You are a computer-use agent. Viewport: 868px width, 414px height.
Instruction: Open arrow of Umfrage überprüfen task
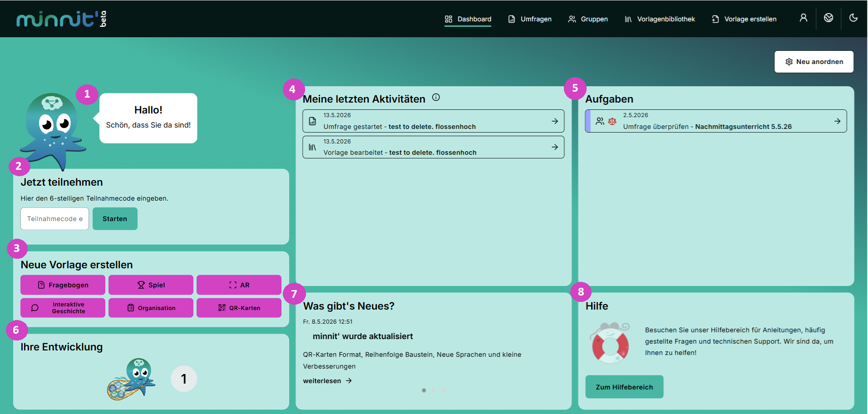(x=837, y=121)
